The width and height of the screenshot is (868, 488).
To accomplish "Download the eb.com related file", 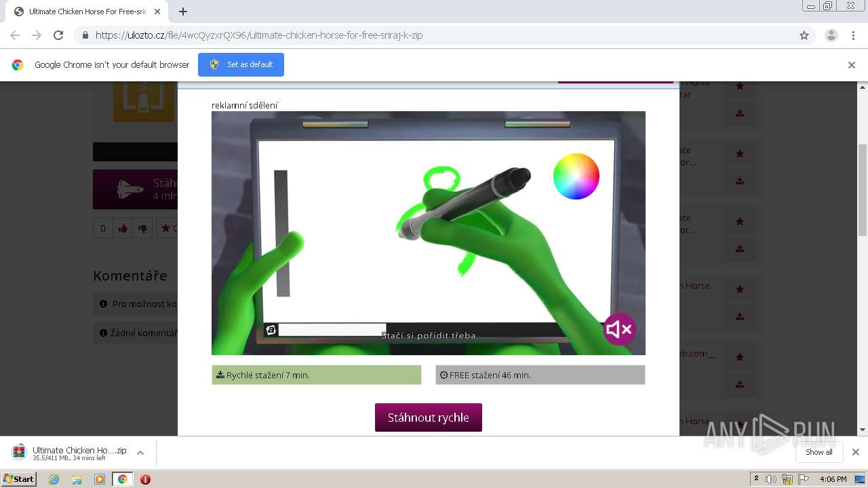I will click(740, 384).
